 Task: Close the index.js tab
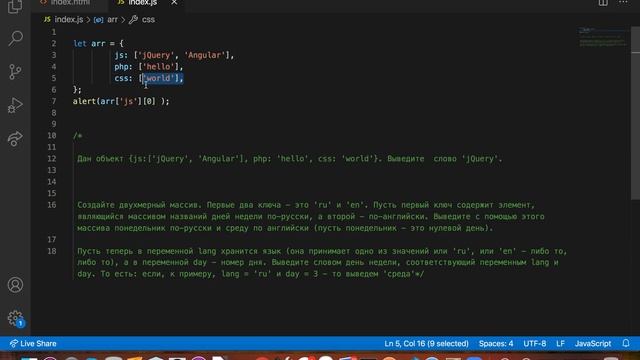point(174,3)
